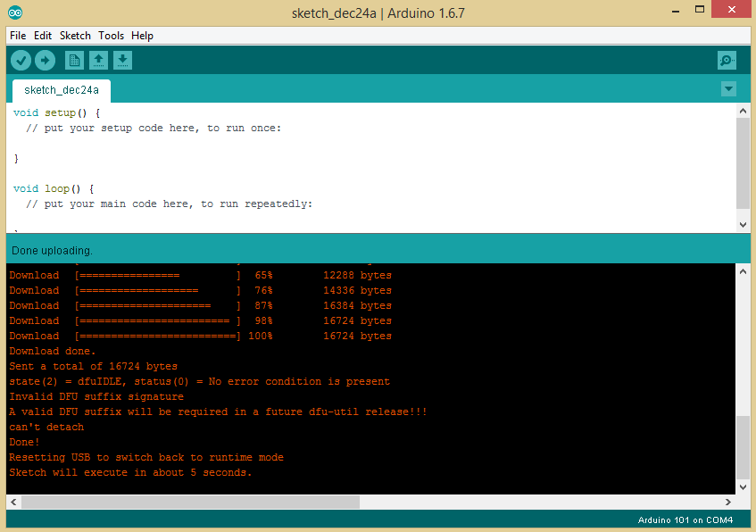Click the 65% download progress line
Viewport: 756px width, 532px height.
[200, 276]
